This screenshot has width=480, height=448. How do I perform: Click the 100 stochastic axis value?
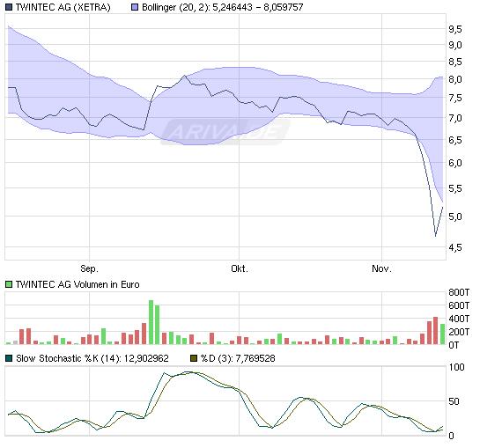coord(456,367)
